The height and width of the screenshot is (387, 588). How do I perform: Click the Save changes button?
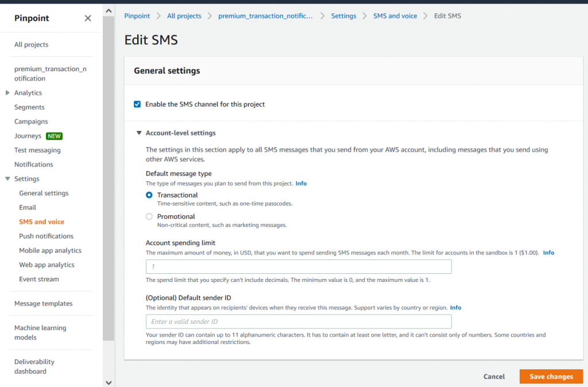point(551,377)
